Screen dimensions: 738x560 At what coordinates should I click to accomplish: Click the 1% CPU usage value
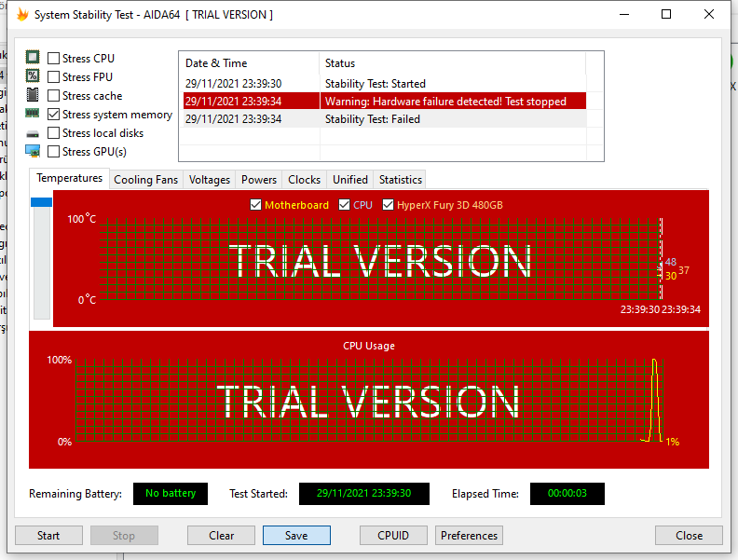point(673,442)
